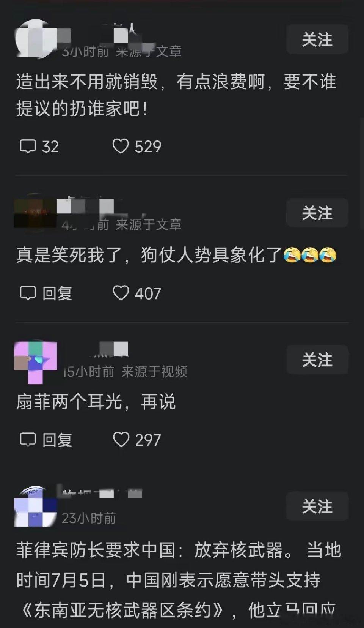Open the pixelated purple avatar profile
Viewport: 364px width, 628px height.
coord(36,361)
